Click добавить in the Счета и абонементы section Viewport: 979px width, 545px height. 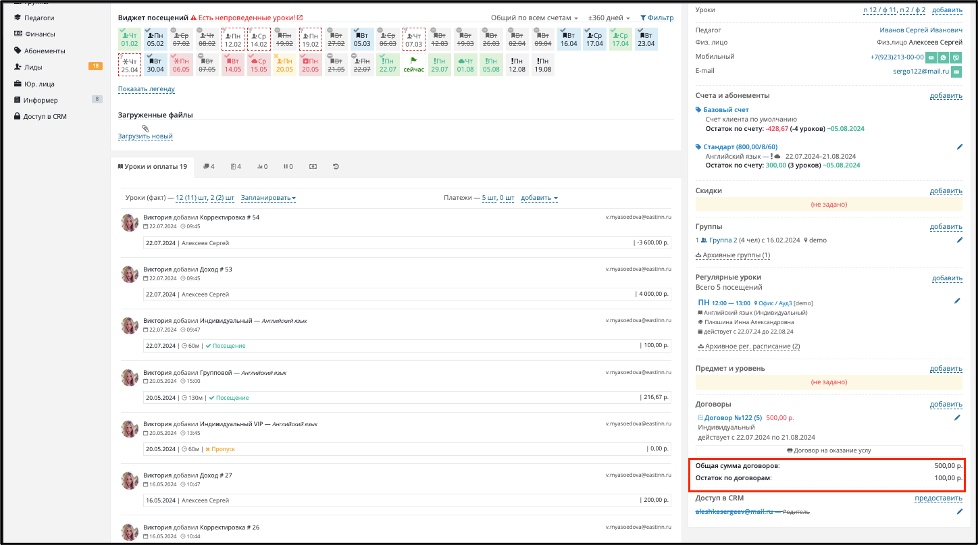(x=946, y=96)
